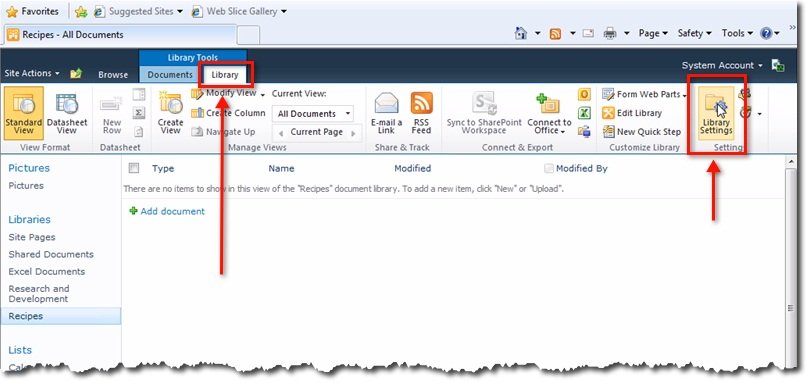Expand the Connect to Office dropdown
This screenshot has height=383, width=807.
pos(563,132)
